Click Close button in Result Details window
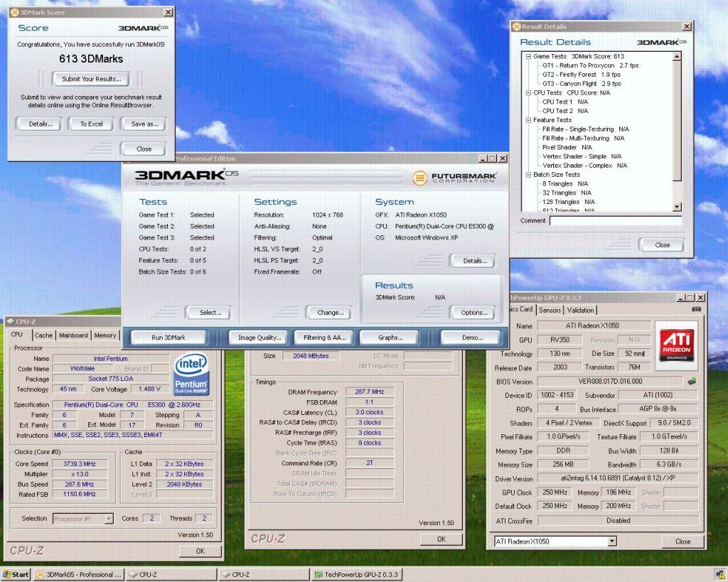Screen dimensions: 728x582 pyautogui.click(x=662, y=245)
